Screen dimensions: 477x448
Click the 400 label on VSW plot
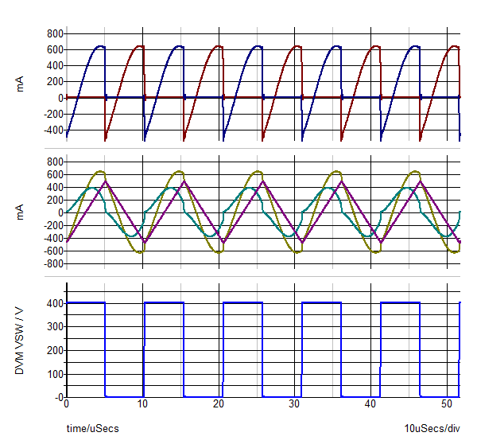[55, 303]
